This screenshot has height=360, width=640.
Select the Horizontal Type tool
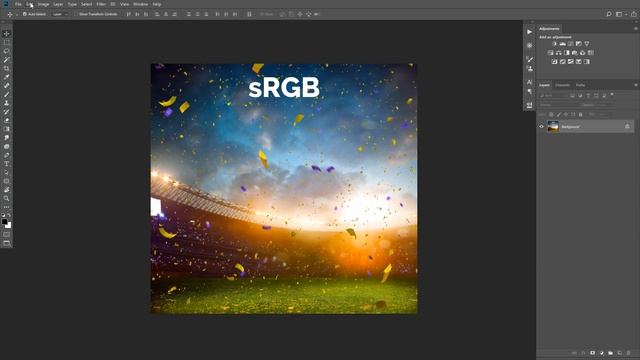(7, 164)
